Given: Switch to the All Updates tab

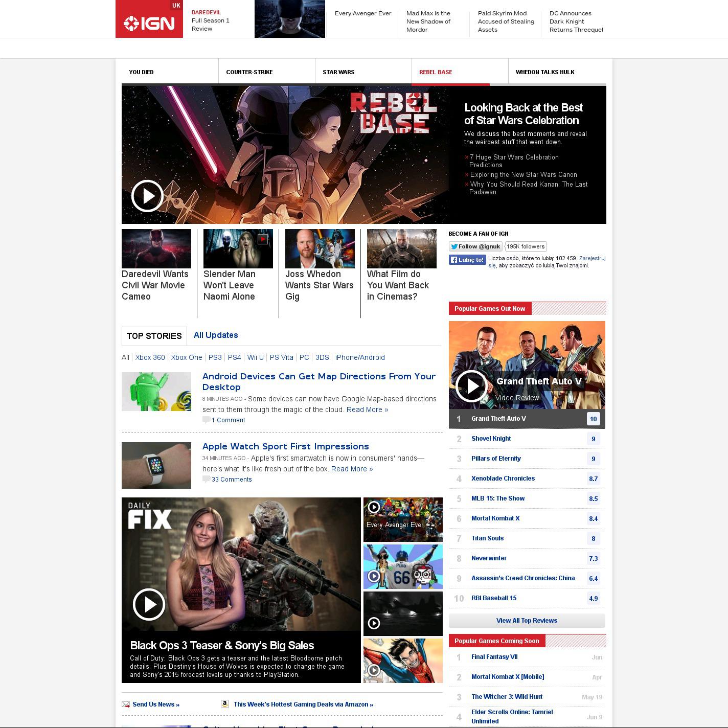Looking at the screenshot, I should [216, 335].
